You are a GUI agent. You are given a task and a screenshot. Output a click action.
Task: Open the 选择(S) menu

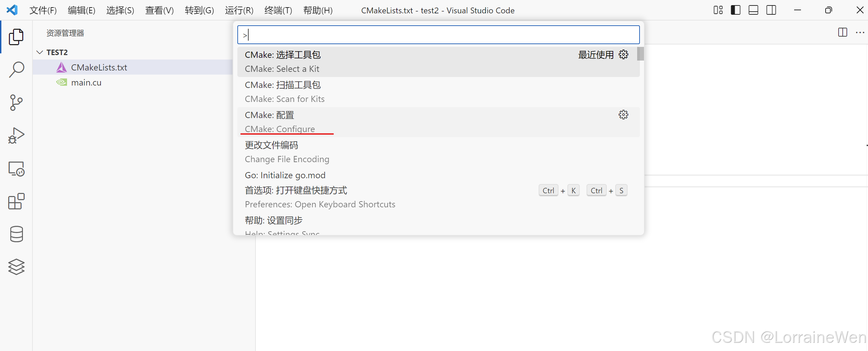pyautogui.click(x=120, y=10)
